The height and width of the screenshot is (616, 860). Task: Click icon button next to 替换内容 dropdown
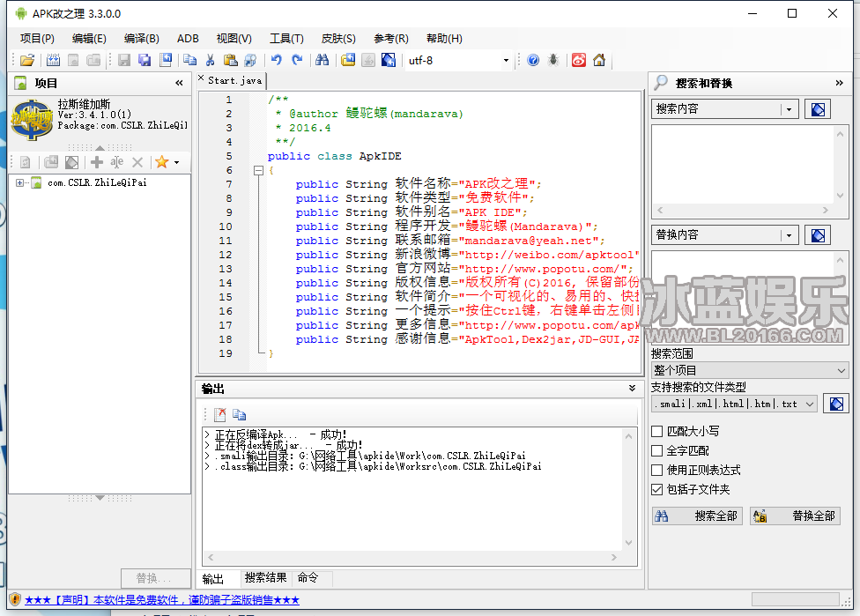(x=818, y=235)
